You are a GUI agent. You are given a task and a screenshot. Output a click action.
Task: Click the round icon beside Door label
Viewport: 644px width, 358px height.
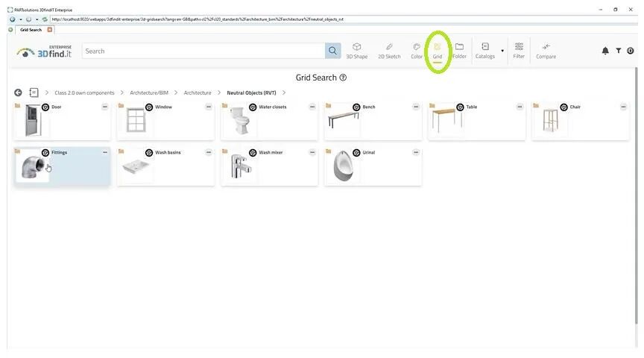coord(45,107)
